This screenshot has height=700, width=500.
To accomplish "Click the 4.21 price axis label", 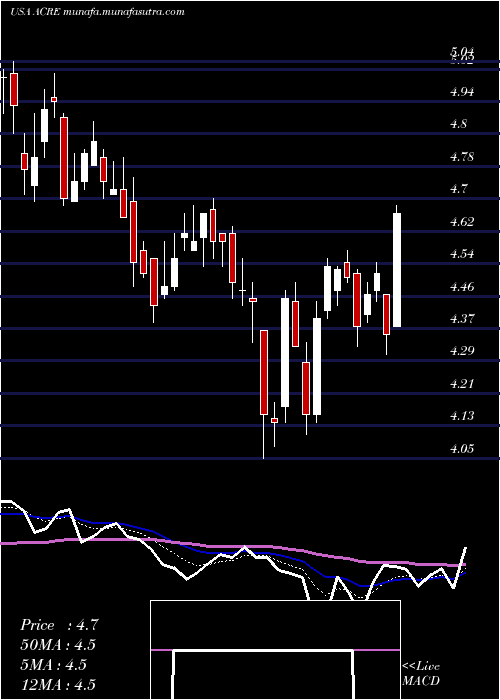I will click(462, 383).
